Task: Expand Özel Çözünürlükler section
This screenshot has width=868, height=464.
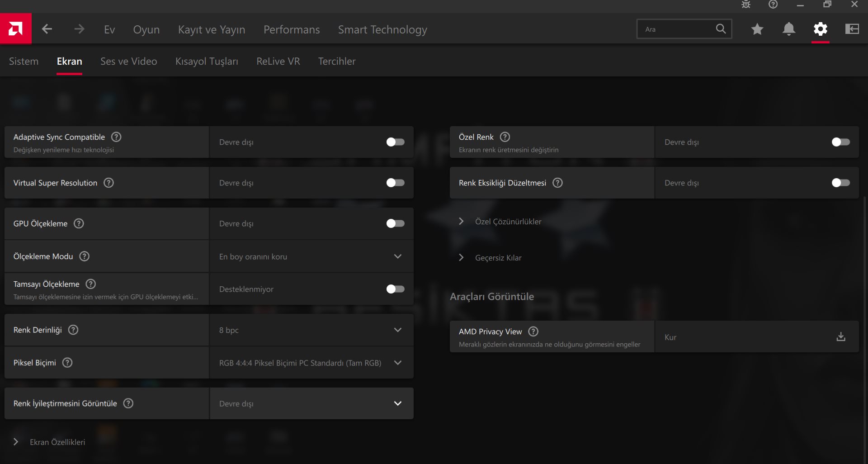Action: point(500,222)
